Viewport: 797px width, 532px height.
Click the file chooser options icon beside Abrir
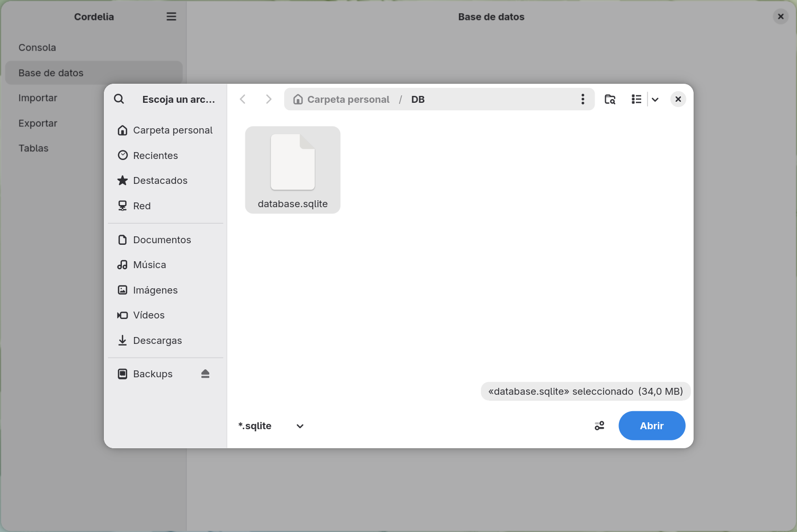pyautogui.click(x=599, y=425)
